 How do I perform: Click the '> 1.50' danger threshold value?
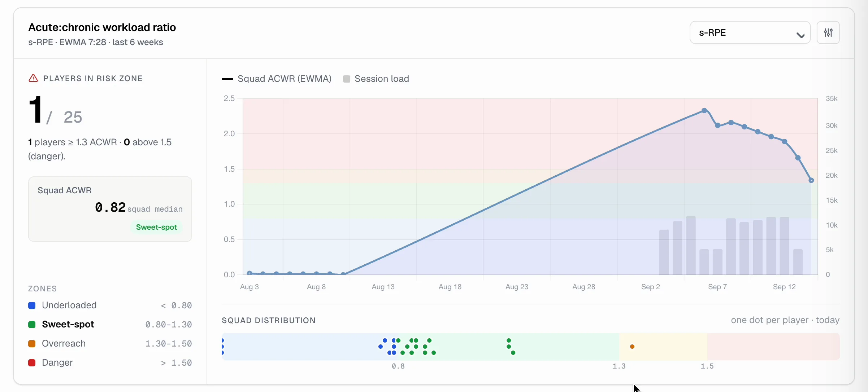tap(176, 363)
